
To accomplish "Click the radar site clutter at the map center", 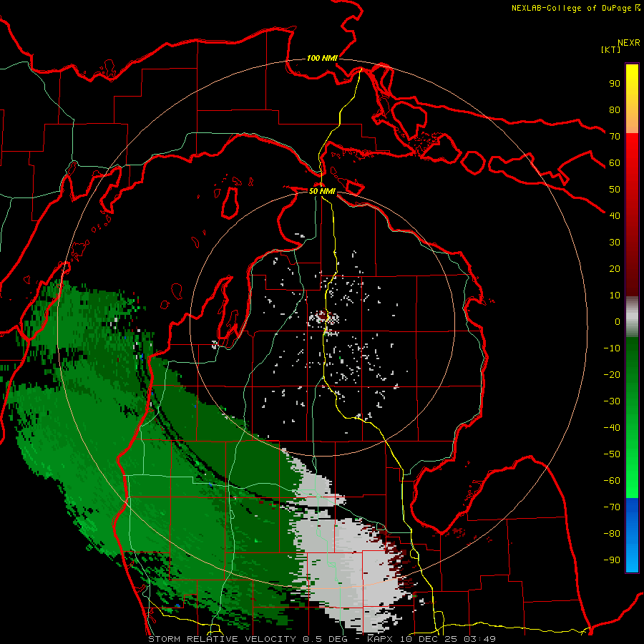I will click(x=323, y=318).
